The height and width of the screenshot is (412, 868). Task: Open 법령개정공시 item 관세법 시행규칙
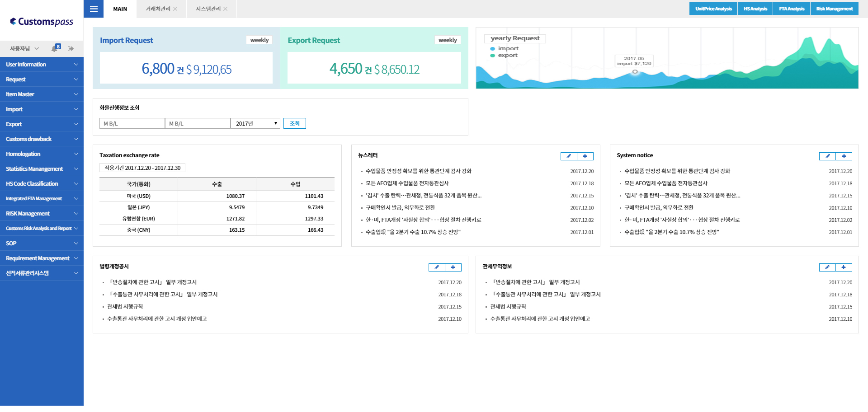tap(125, 307)
